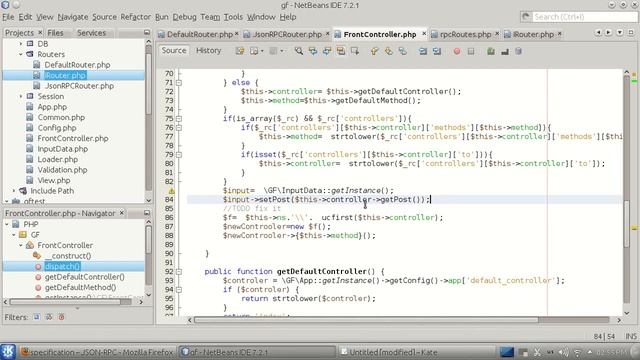Image resolution: width=640 pixels, height=360 pixels.
Task: Collapse the GF namespace node in Navigator
Action: [x=14, y=235]
